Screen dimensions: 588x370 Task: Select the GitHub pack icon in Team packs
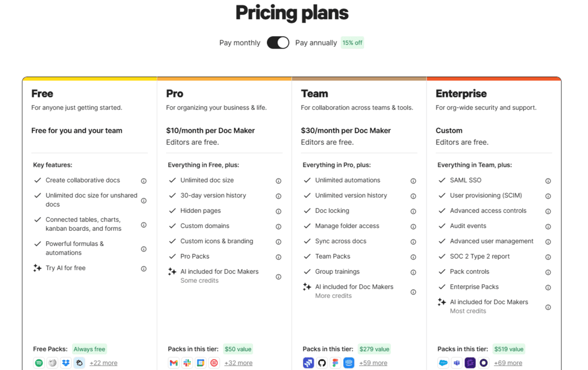322,362
